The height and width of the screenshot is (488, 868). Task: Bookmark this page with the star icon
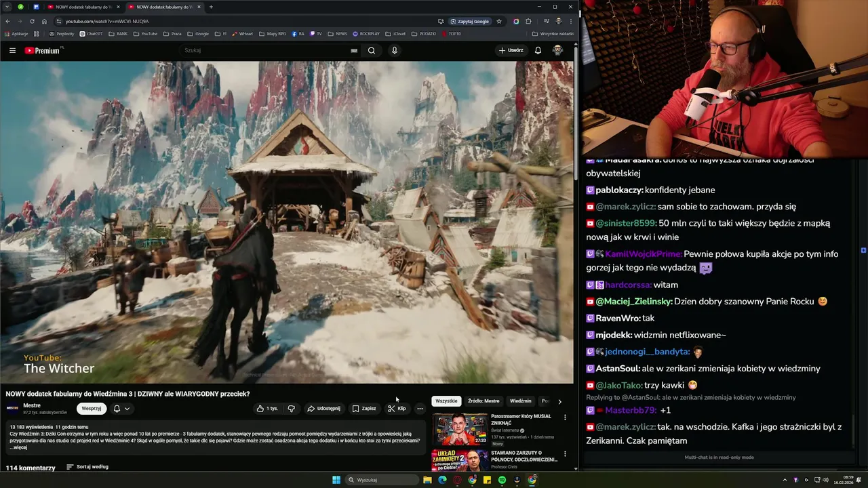499,21
